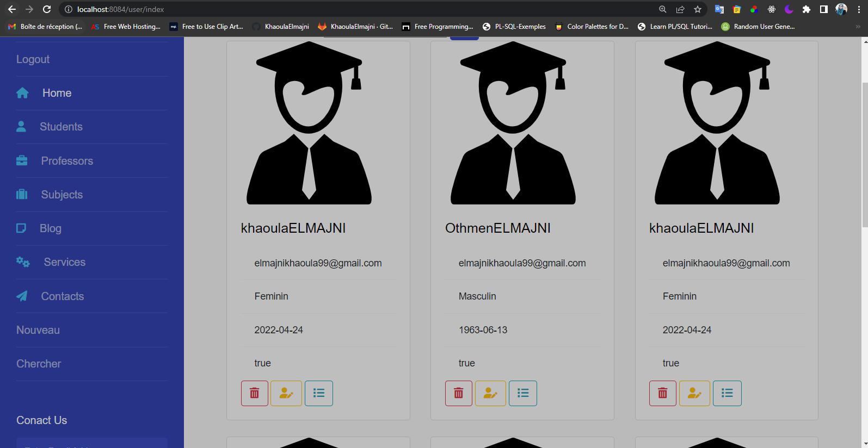Click the browser forward arrow
Viewport: 868px width, 448px height.
click(x=29, y=9)
